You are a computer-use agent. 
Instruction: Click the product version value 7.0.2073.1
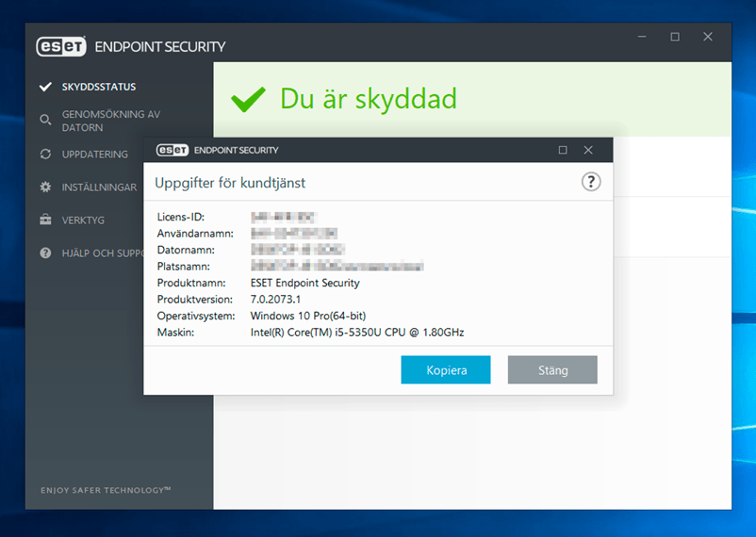(x=280, y=299)
